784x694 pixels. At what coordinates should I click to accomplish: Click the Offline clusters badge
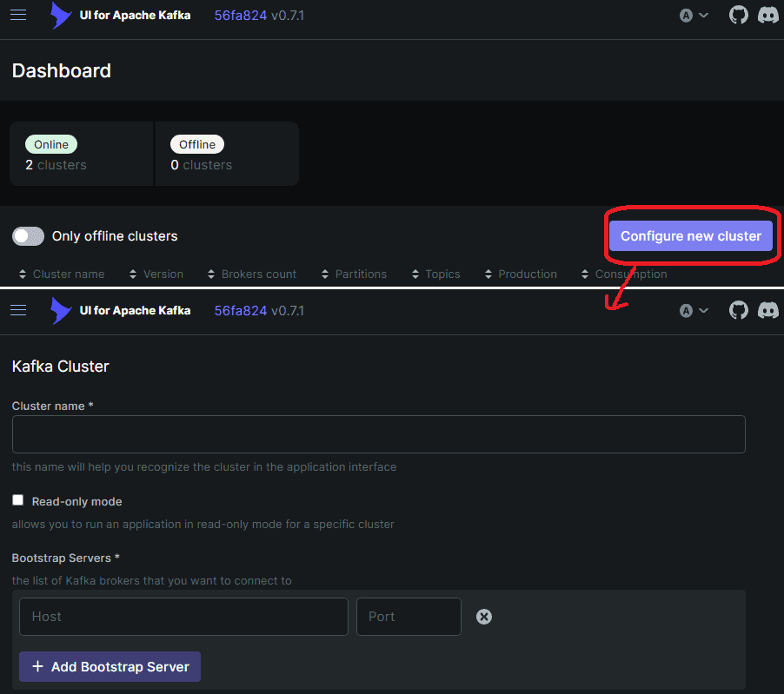tap(197, 144)
